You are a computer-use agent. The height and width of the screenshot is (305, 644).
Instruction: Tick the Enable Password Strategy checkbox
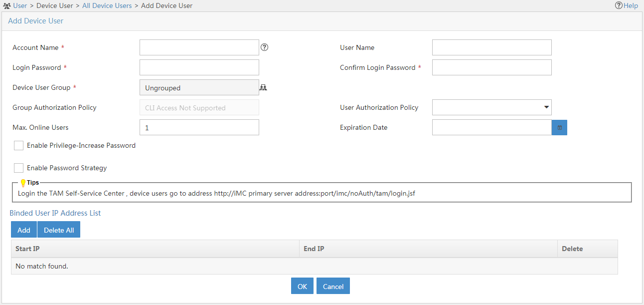tap(19, 168)
